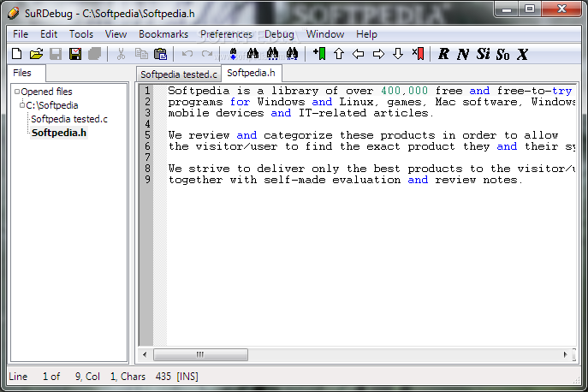Redo the edit with forward curved arrow
Viewport: 588px width, 392px height.
(x=206, y=54)
